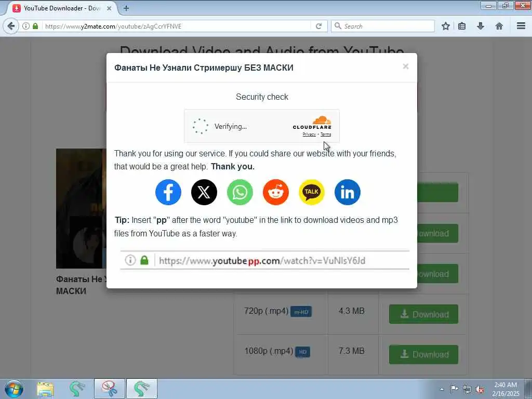Close the YouTube Downloader tab

click(x=109, y=8)
